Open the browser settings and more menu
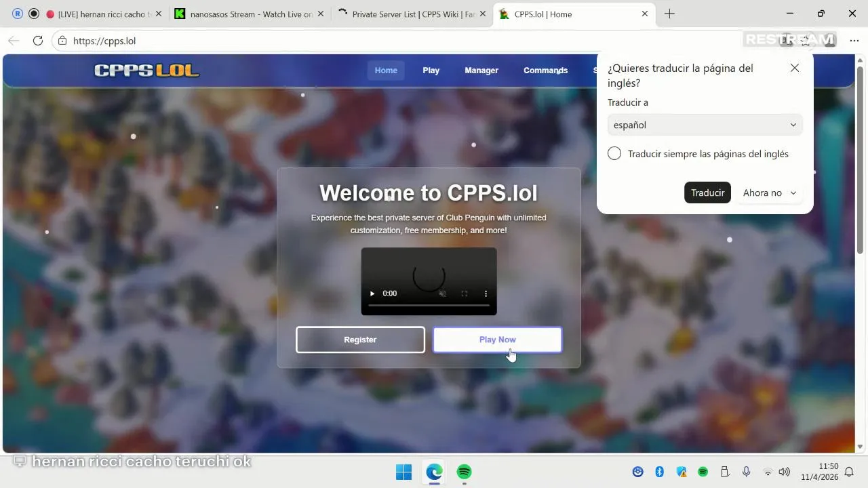 854,41
